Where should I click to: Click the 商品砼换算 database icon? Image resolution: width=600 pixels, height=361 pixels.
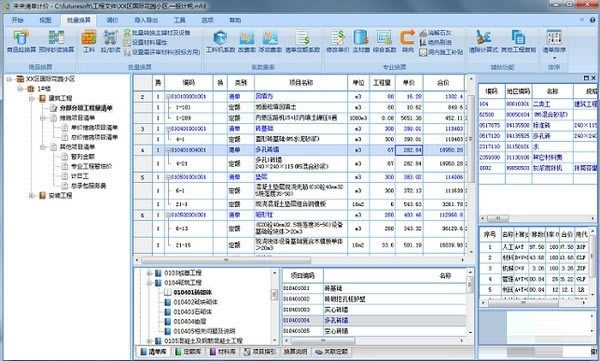(21, 38)
